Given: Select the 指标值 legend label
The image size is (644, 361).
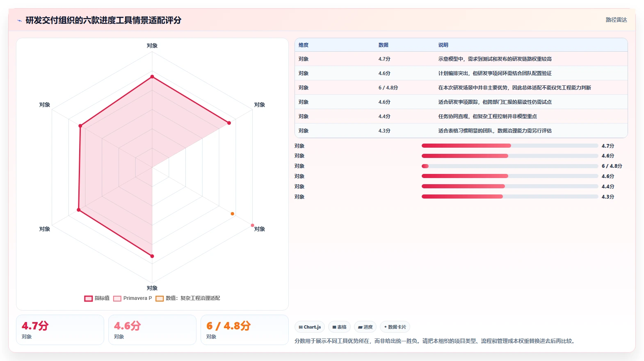Looking at the screenshot, I should (102, 298).
